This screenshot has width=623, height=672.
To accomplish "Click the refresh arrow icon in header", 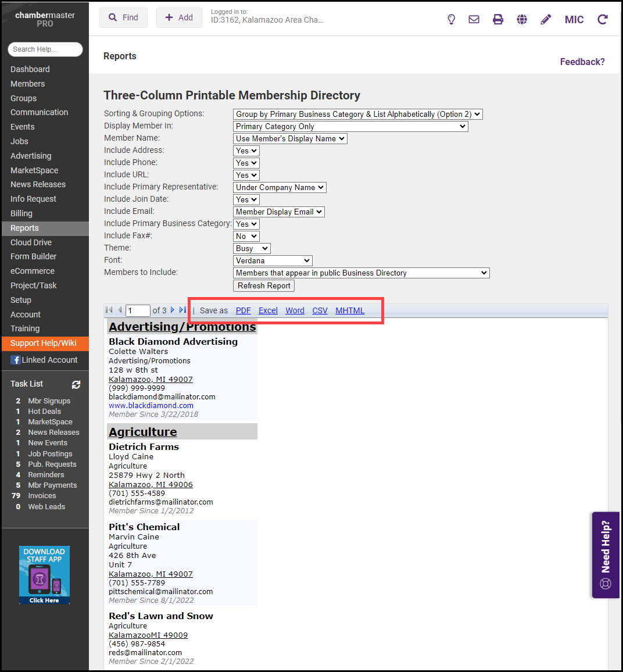I will click(603, 19).
